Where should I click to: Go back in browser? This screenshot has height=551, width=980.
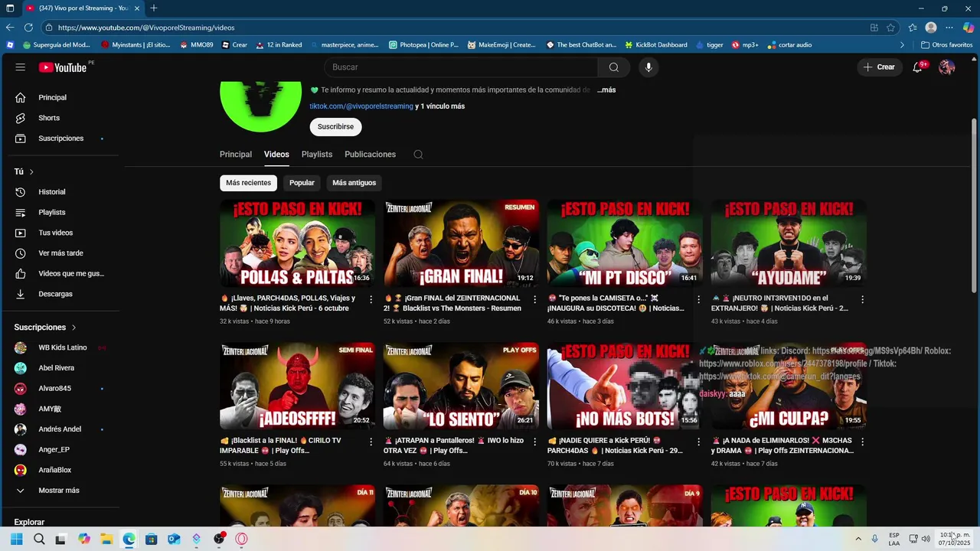tap(10, 28)
